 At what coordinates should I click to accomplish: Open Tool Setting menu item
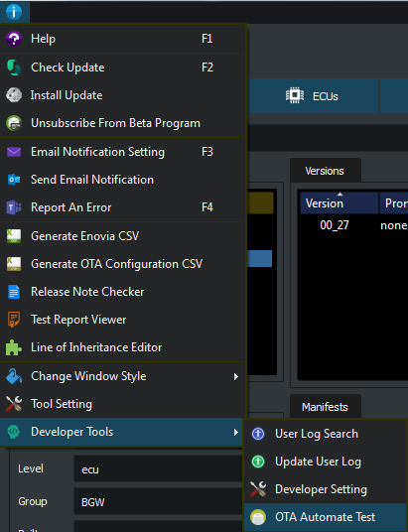(122, 404)
